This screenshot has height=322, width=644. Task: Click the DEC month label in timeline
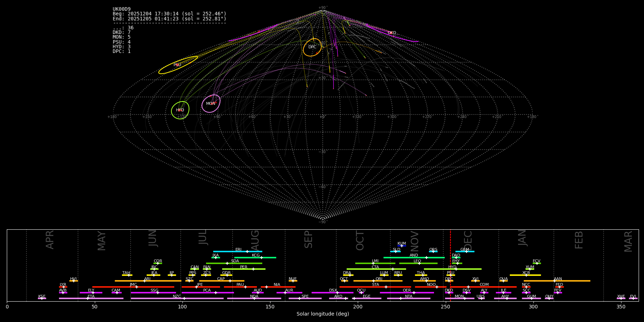[x=468, y=240]
